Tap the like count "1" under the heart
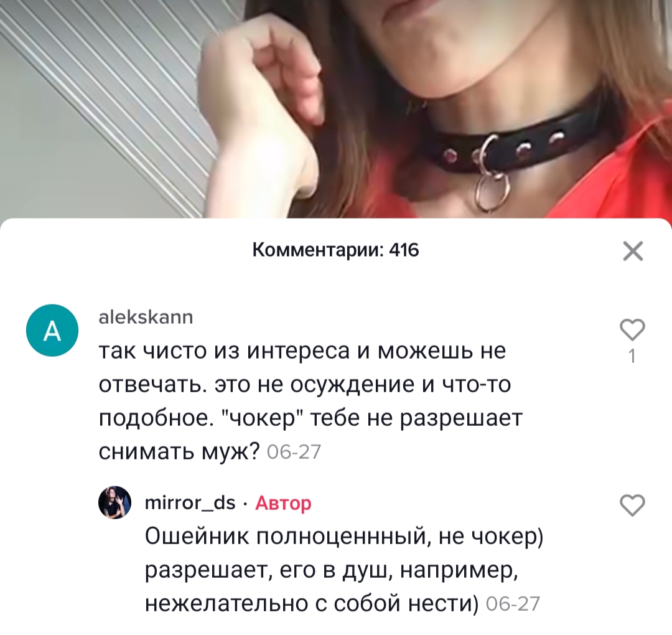Image resolution: width=672 pixels, height=635 pixels. pyautogui.click(x=633, y=356)
